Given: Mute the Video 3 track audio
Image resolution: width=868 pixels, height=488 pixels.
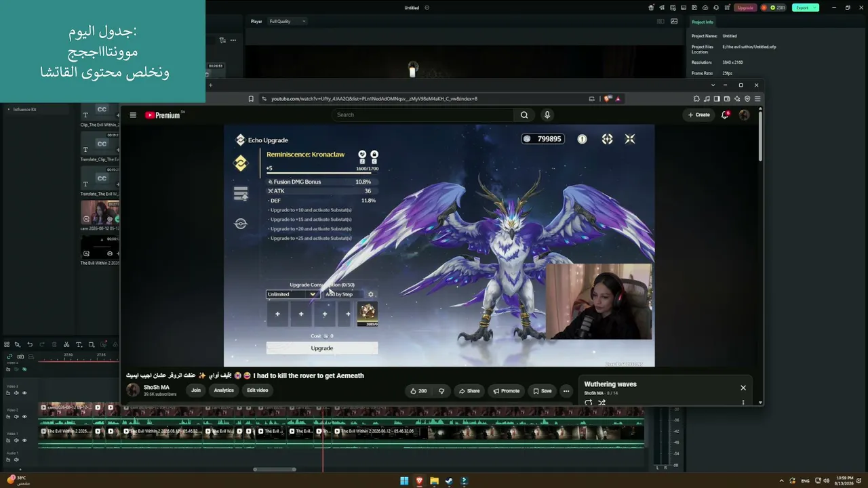Looking at the screenshot, I should pos(17,393).
